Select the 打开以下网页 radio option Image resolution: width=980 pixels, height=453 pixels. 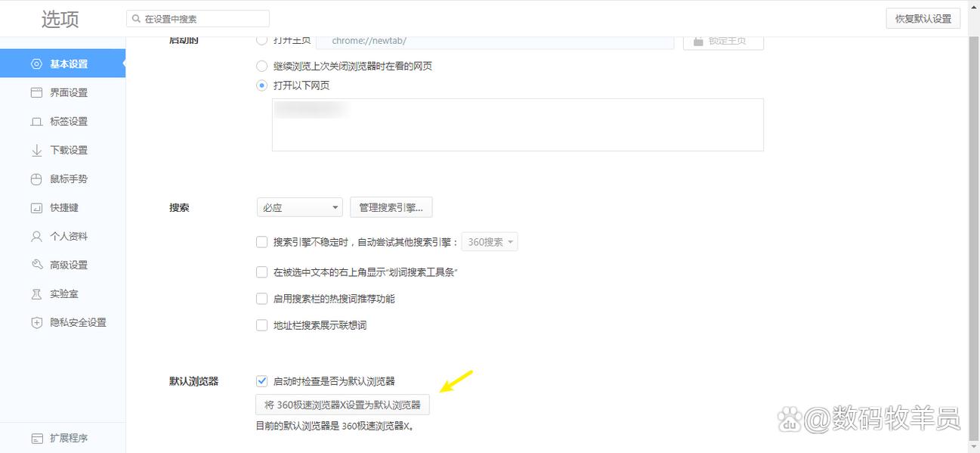pyautogui.click(x=261, y=85)
